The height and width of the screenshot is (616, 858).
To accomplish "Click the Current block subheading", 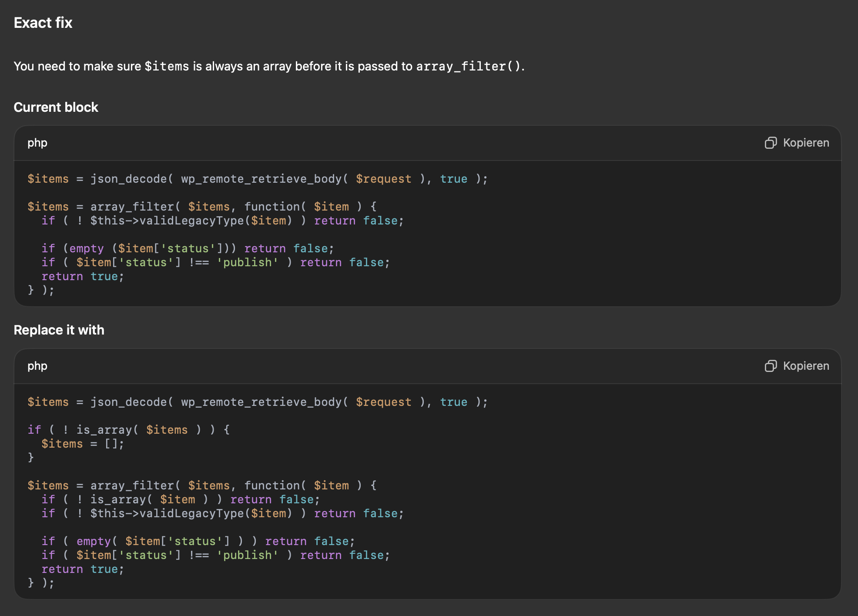I will pos(56,107).
